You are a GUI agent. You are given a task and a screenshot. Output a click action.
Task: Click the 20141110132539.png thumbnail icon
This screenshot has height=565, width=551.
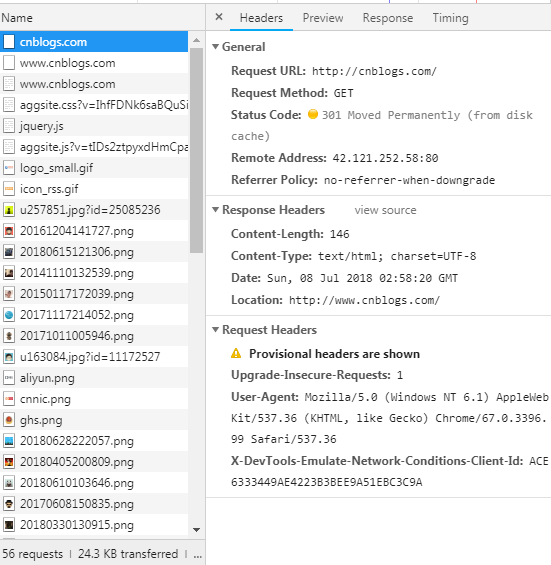[x=9, y=272]
